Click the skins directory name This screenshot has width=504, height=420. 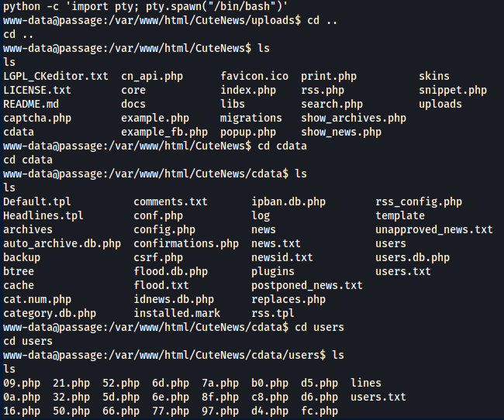434,76
